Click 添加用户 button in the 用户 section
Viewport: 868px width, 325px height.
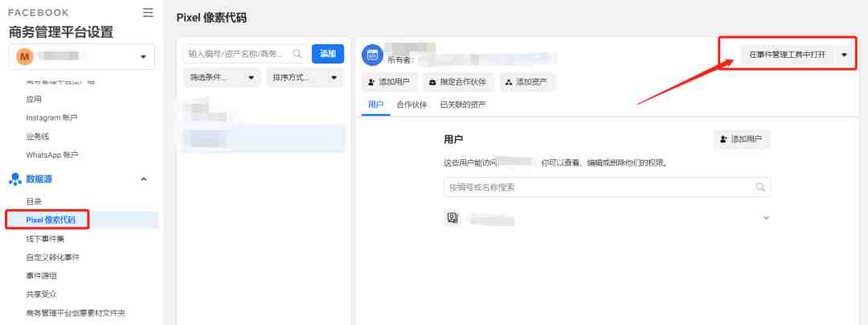[x=742, y=139]
